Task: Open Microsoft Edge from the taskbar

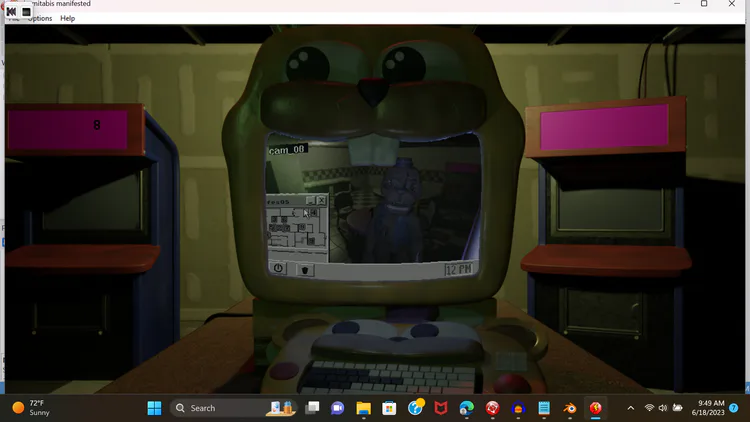Action: 466,408
